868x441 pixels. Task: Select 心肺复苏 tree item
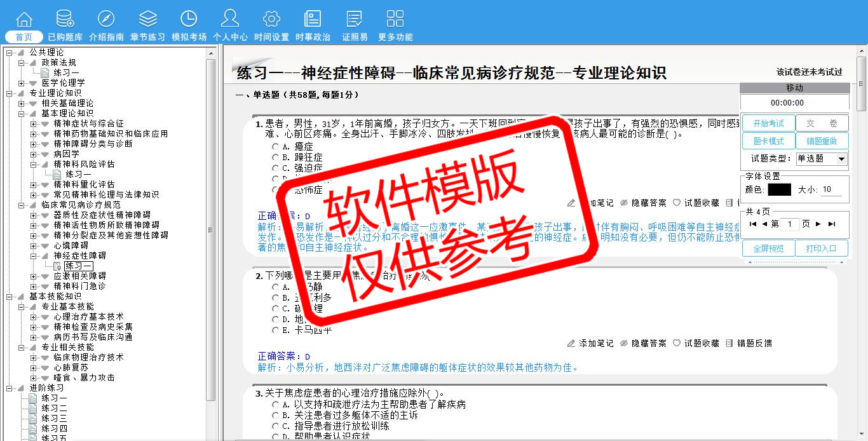tap(71, 367)
